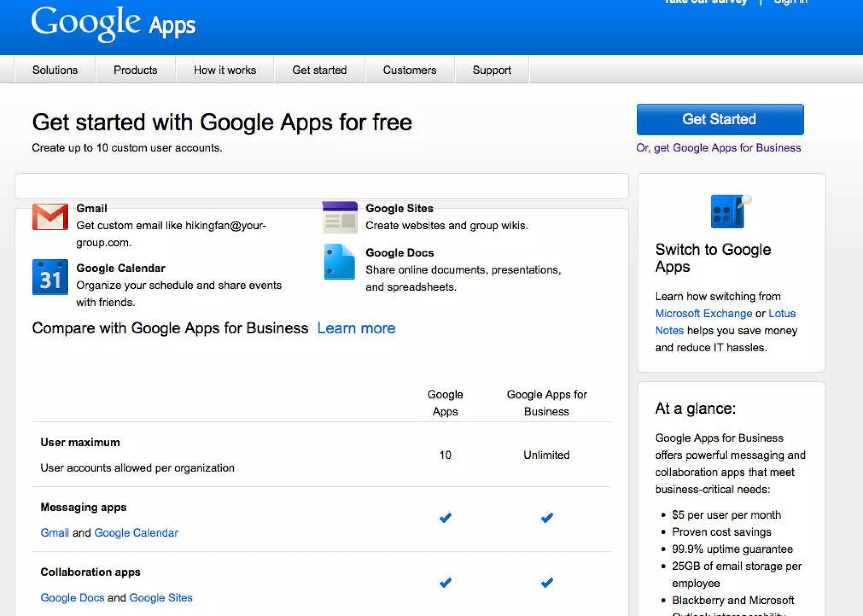This screenshot has width=863, height=616.
Task: Select the Get started nav item
Action: tap(319, 70)
